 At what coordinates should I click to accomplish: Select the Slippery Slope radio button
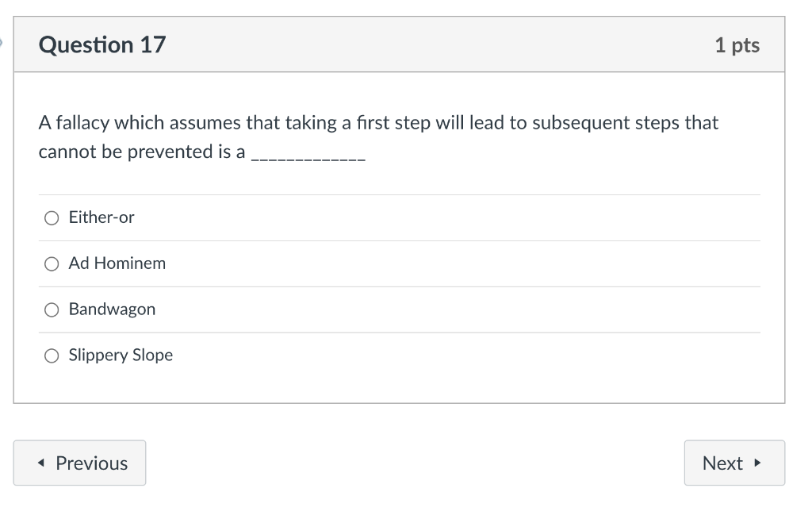coord(51,355)
